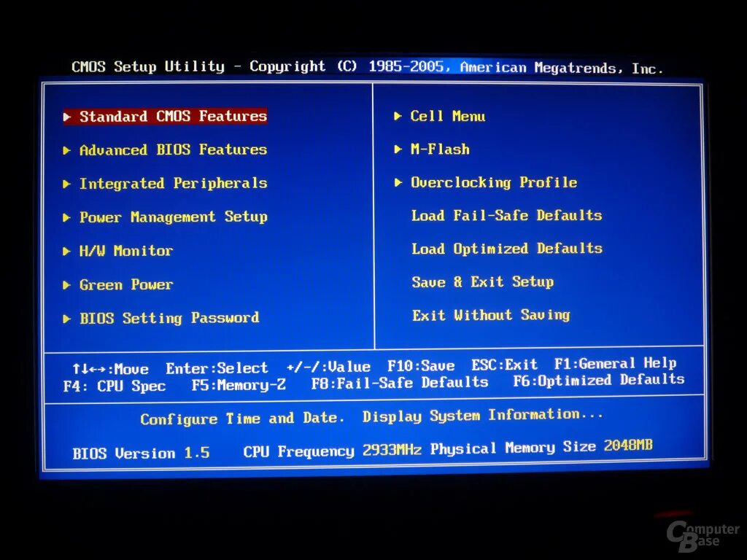
Task: Select H/W Monitor entry
Action: click(x=125, y=251)
